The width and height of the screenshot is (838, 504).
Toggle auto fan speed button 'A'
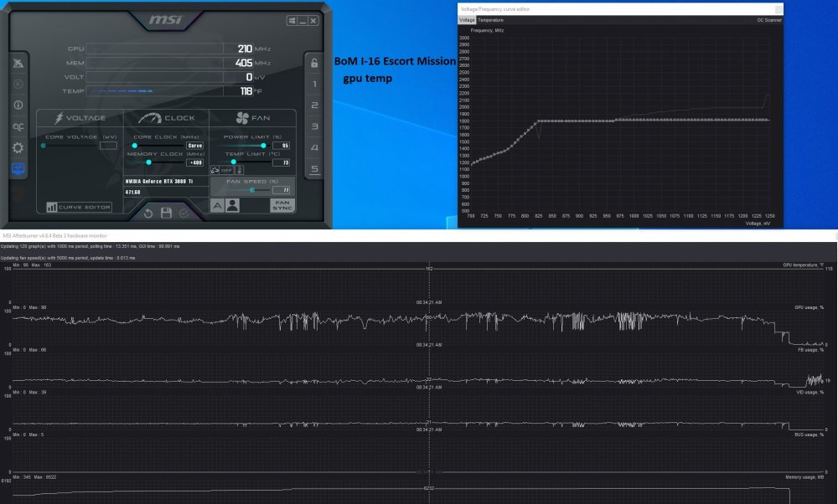(216, 205)
